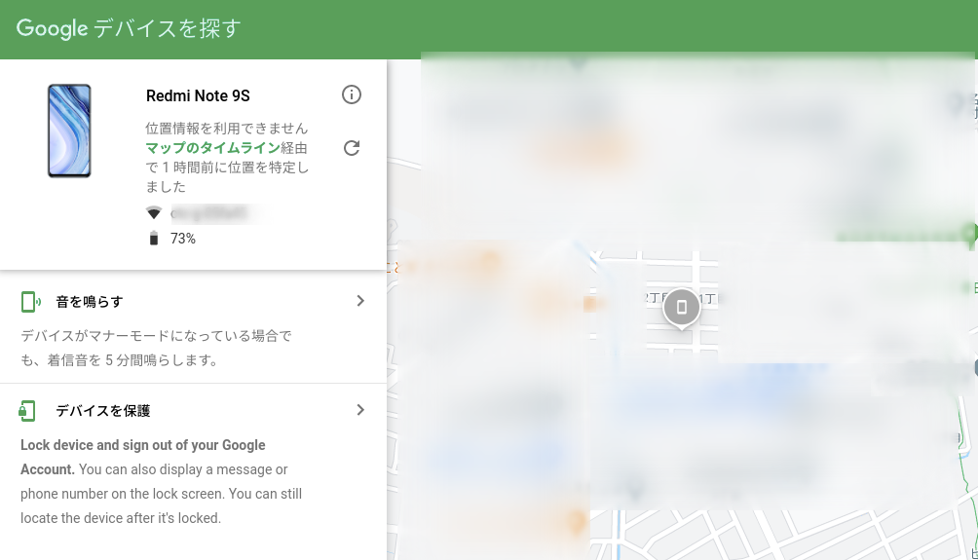Refresh the device location
The height and width of the screenshot is (560, 978).
coord(352,148)
